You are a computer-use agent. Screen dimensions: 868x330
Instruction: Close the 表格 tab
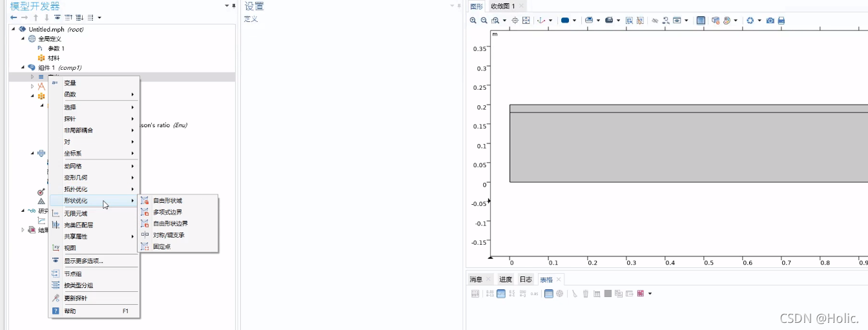click(559, 280)
